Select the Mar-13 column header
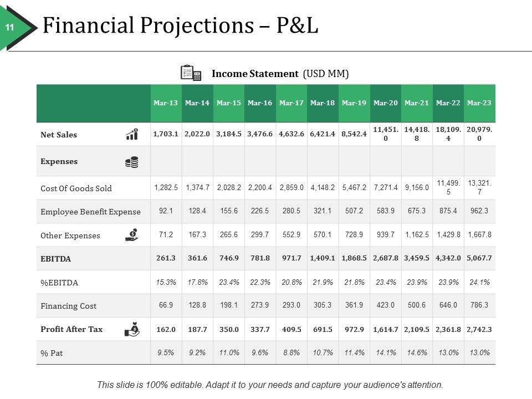This screenshot has height=399, width=532. 166,103
